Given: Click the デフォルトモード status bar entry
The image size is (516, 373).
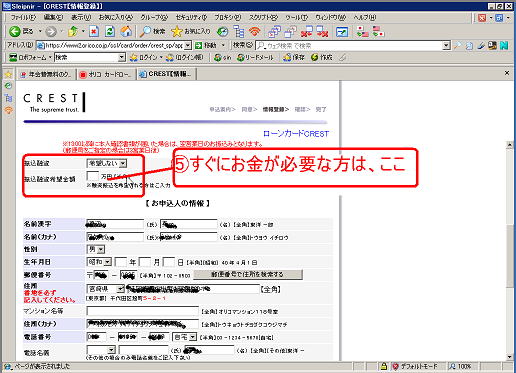Looking at the screenshot, I should [415, 366].
